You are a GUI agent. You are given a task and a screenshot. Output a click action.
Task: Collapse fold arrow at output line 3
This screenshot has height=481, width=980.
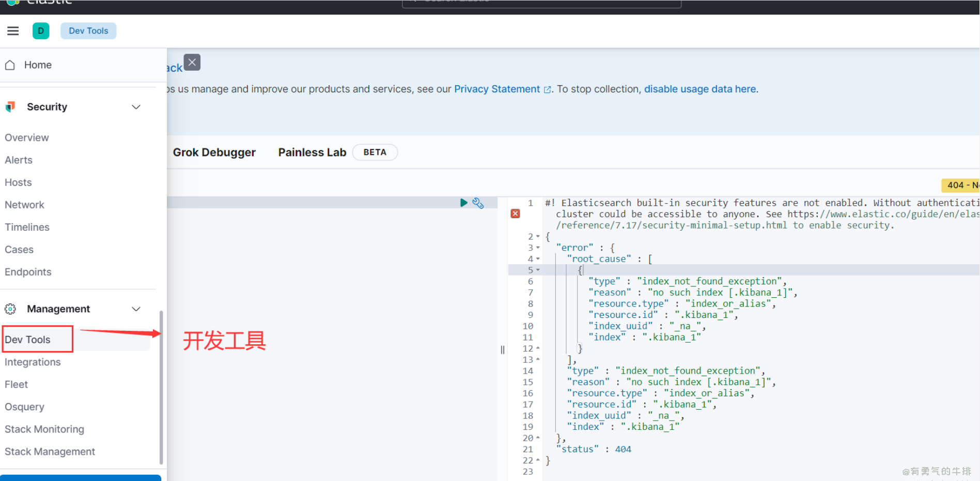pos(538,248)
